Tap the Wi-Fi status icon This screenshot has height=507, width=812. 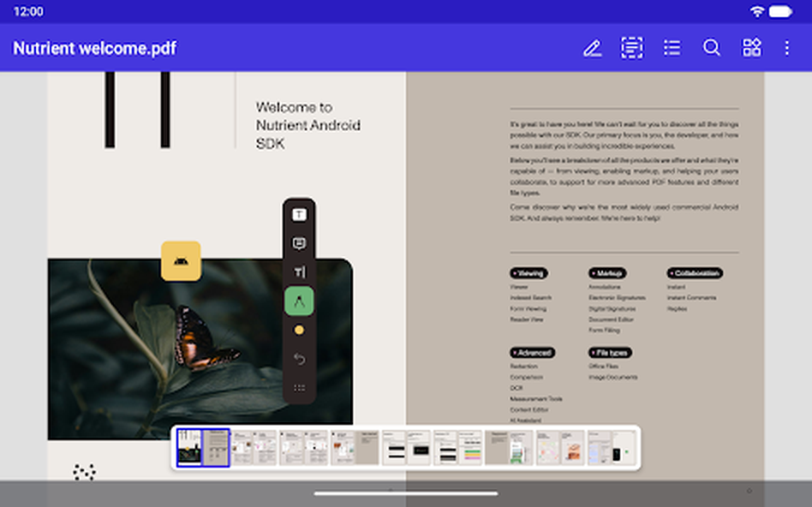click(756, 11)
